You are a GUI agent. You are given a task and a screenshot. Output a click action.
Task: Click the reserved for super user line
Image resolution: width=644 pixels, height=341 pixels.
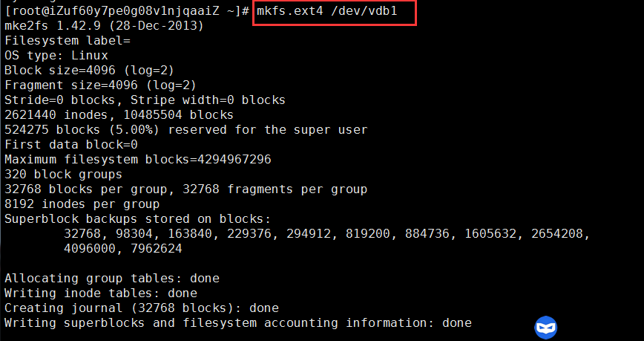click(x=185, y=130)
